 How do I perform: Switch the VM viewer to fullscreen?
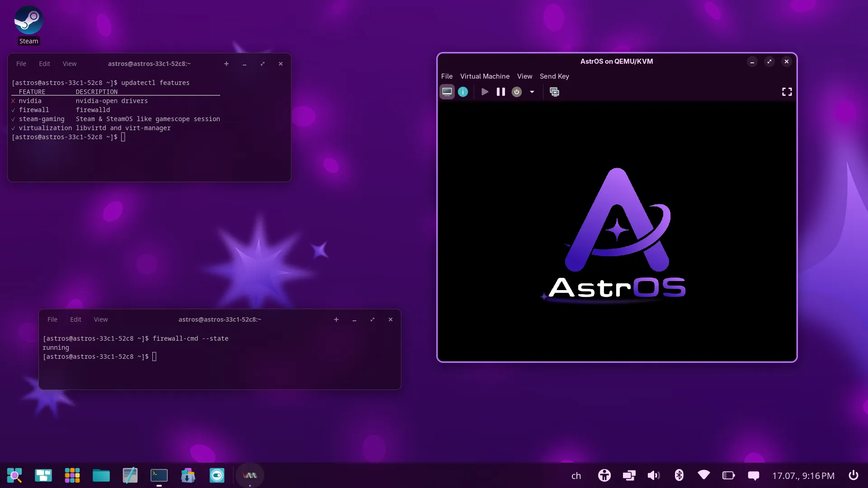pos(787,92)
